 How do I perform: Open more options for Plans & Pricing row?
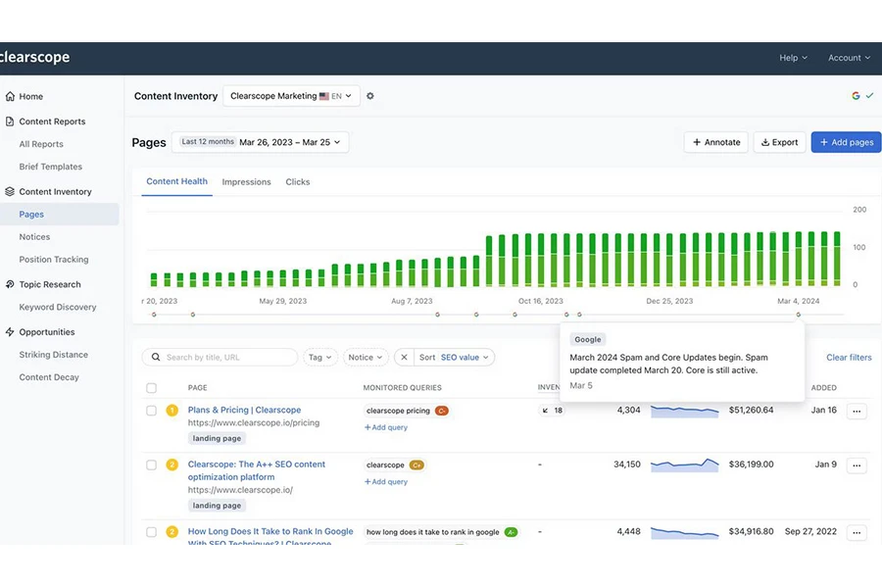(857, 411)
